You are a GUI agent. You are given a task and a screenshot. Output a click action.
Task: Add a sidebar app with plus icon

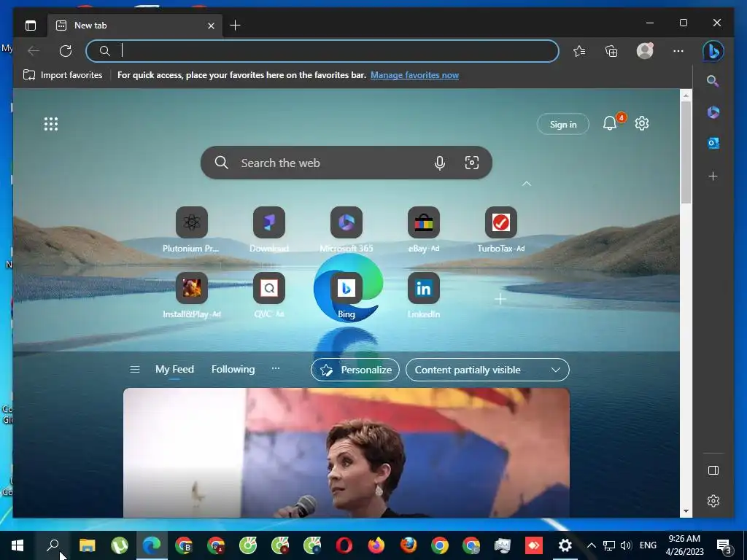click(713, 176)
